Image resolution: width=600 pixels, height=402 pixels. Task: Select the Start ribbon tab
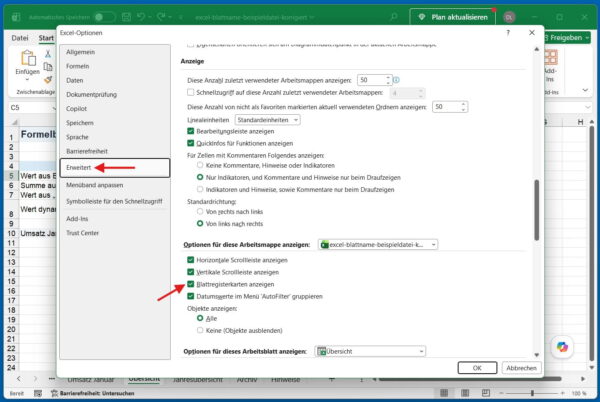tap(46, 38)
